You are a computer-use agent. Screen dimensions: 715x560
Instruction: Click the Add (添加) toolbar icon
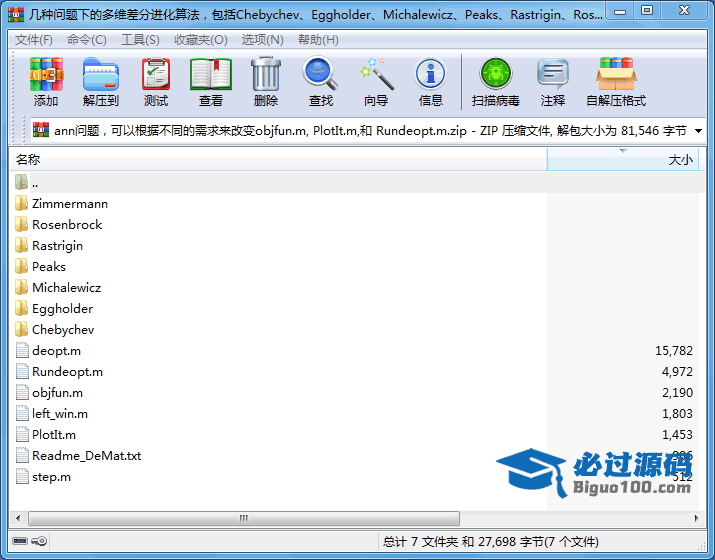click(x=46, y=74)
